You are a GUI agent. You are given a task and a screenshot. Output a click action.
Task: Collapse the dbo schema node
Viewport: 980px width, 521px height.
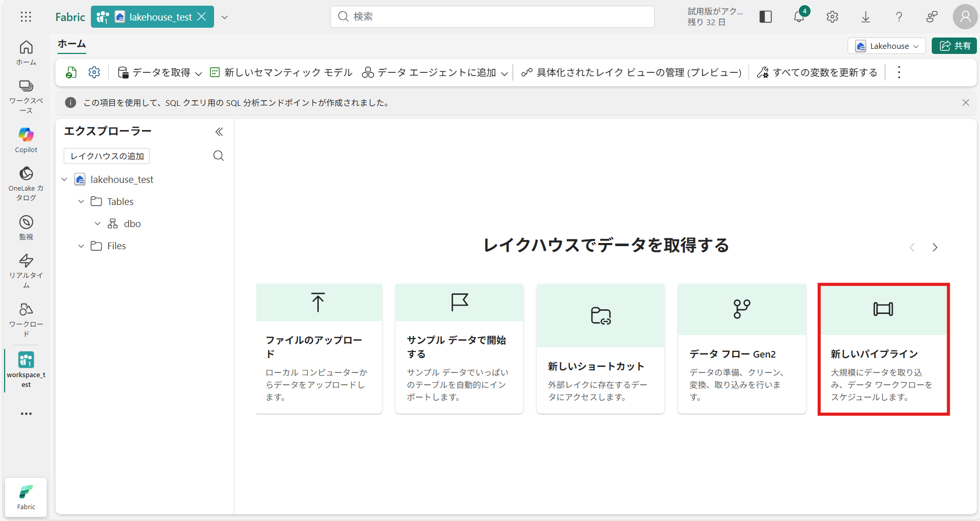click(x=98, y=224)
